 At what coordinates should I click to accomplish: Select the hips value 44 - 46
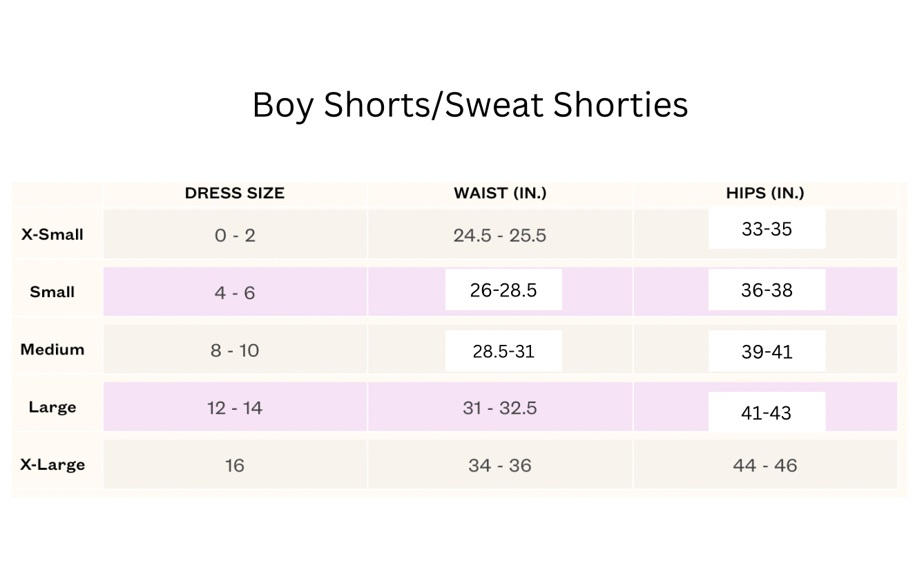click(765, 465)
